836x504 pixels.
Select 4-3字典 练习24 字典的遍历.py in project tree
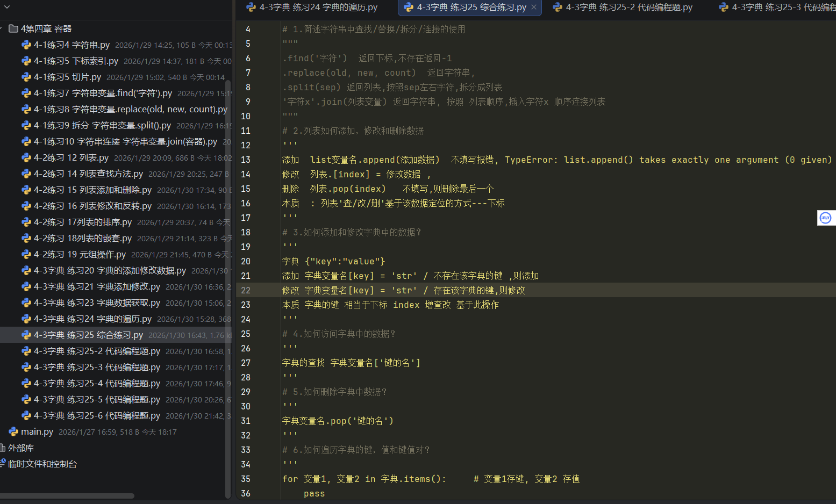92,319
